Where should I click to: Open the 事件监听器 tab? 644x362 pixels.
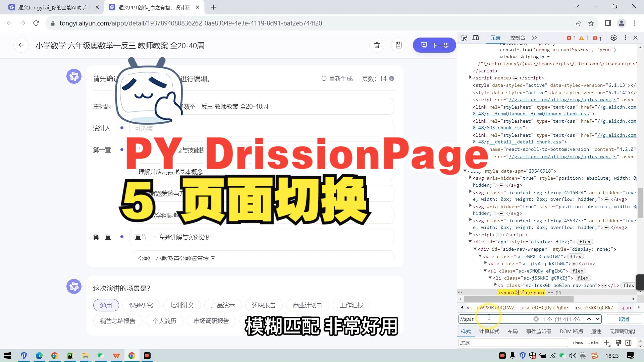tap(538, 331)
